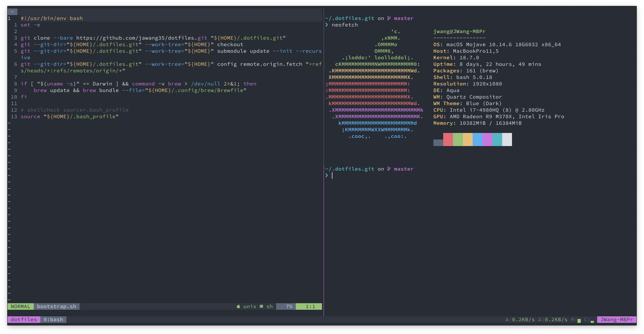The height and width of the screenshot is (334, 644).
Task: Click the github dotfiles.git URL on line 3
Action: [x=142, y=38]
